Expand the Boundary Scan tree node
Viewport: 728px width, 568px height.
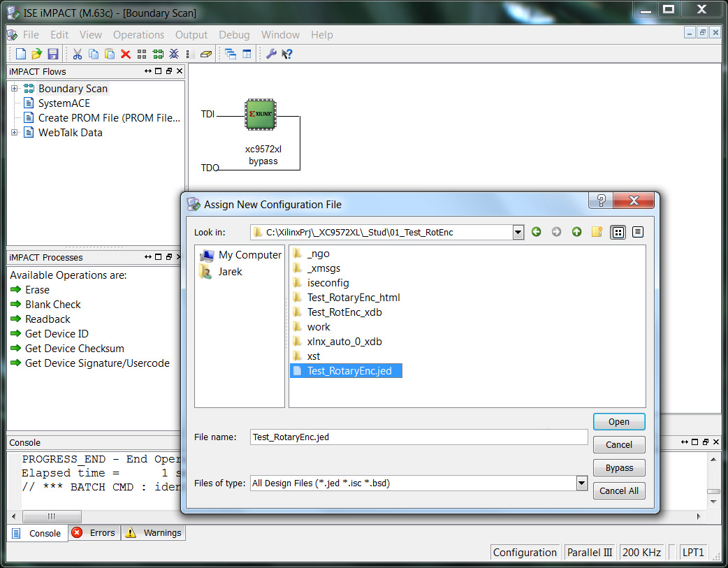[15, 88]
